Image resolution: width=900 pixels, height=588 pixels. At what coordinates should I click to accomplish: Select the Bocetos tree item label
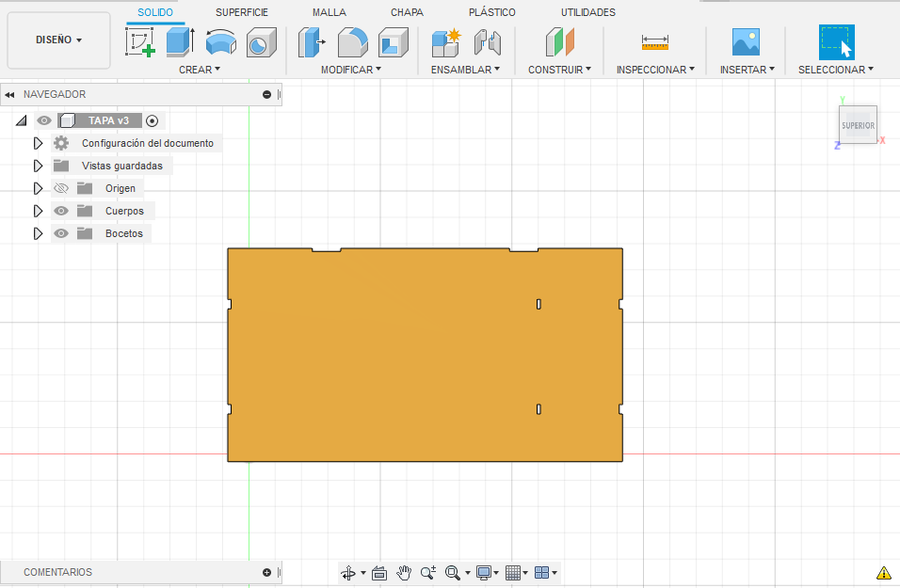pyautogui.click(x=124, y=233)
